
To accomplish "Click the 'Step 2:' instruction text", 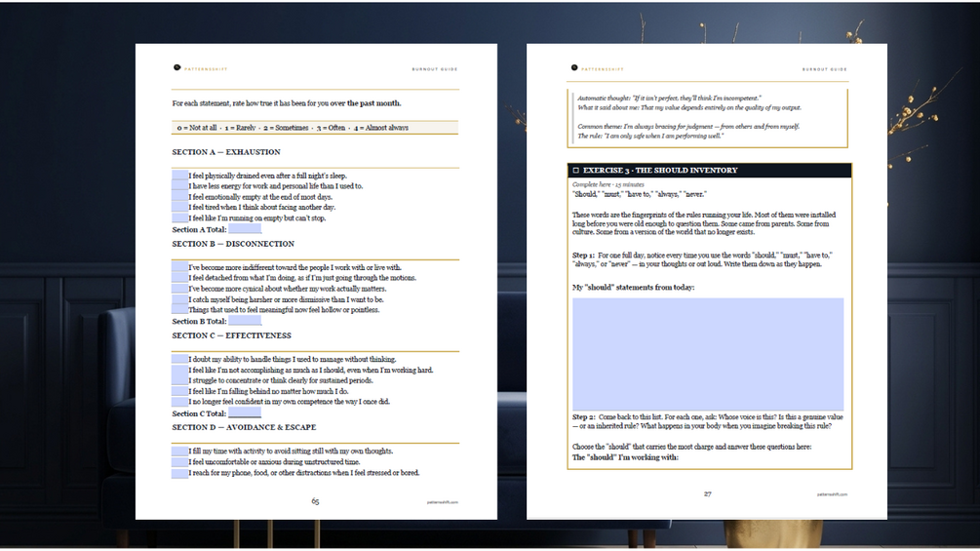I will point(708,421).
